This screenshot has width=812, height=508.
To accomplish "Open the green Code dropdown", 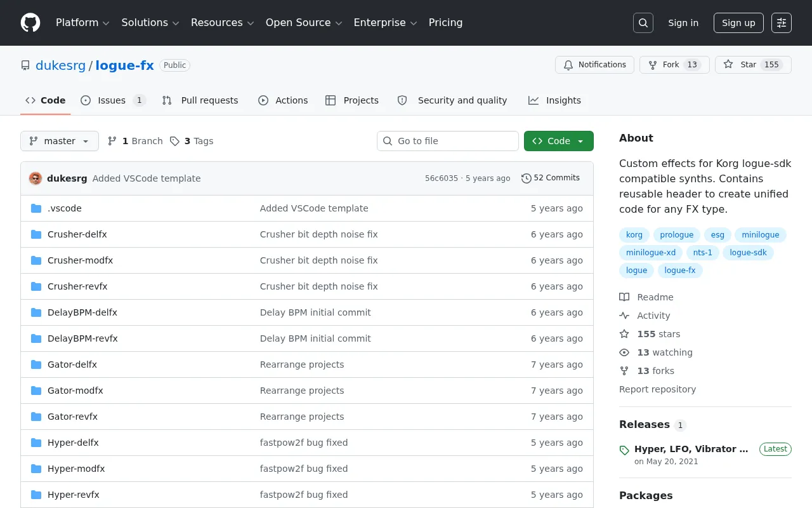I will (x=559, y=141).
